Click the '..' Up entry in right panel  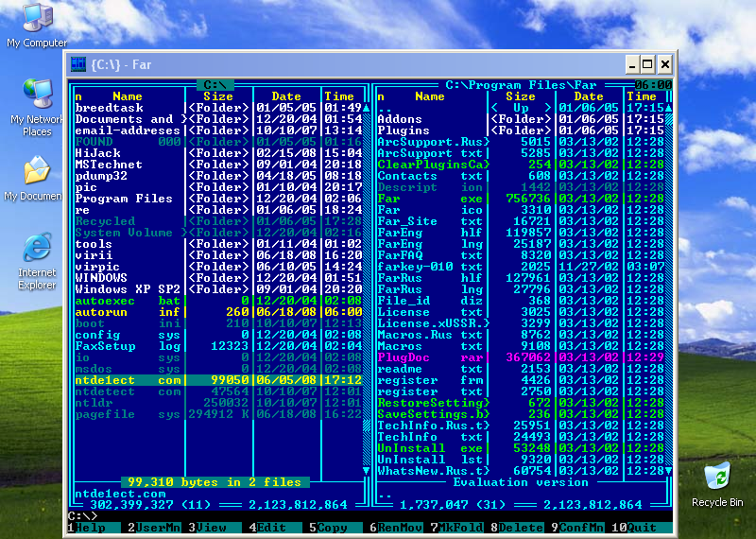(521, 108)
